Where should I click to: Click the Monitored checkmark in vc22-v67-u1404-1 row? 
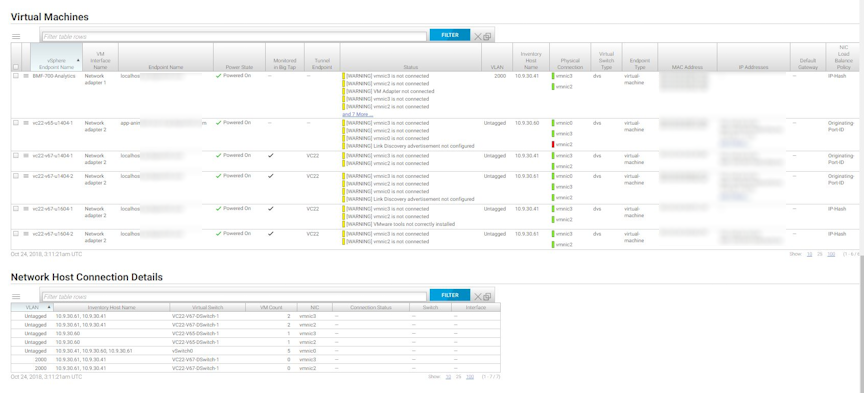(270, 155)
